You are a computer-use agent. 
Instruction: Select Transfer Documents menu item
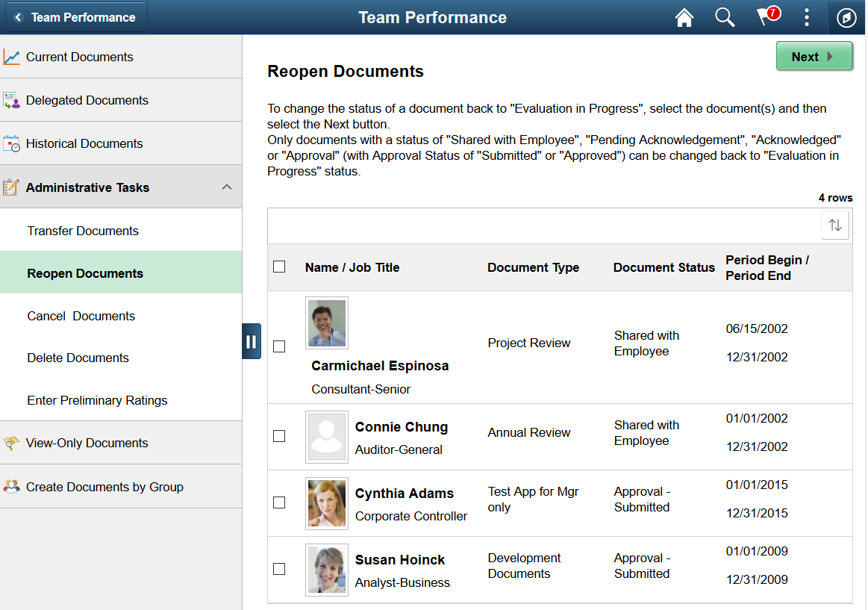(x=121, y=231)
